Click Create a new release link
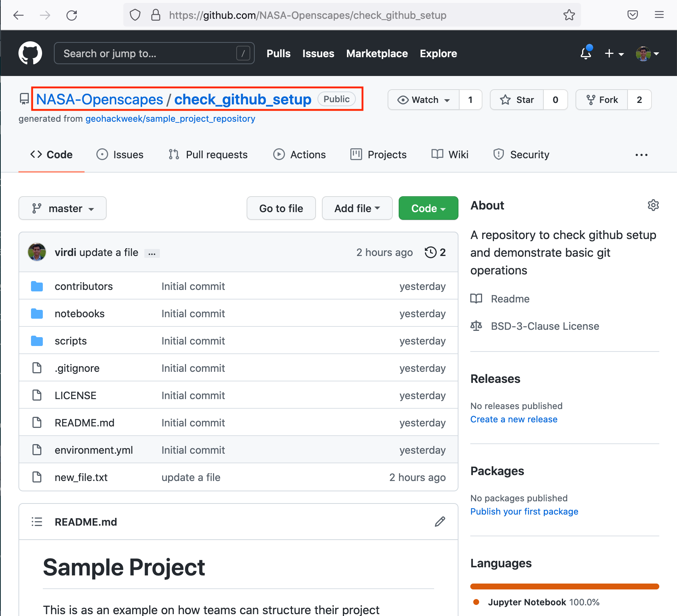 click(513, 419)
